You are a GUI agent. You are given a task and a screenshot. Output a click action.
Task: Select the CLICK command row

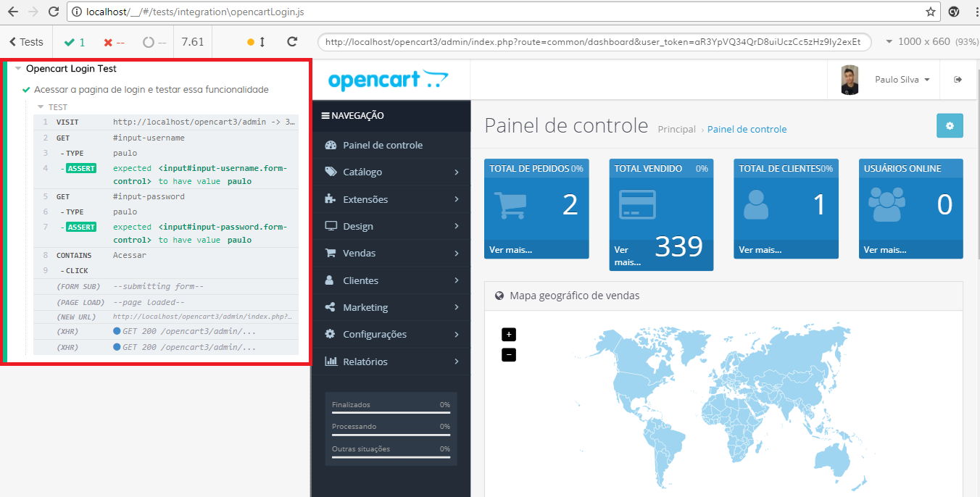point(166,270)
